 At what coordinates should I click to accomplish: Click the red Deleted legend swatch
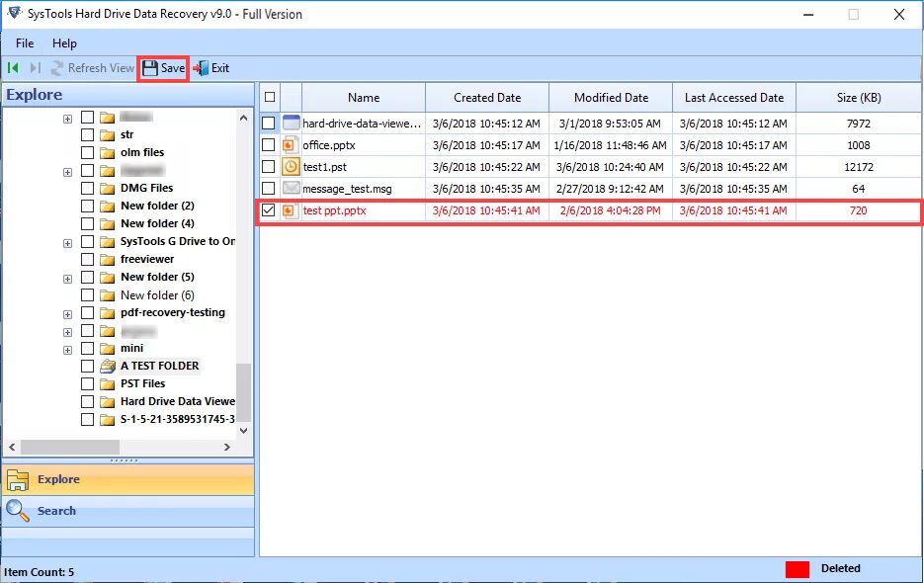(x=798, y=569)
